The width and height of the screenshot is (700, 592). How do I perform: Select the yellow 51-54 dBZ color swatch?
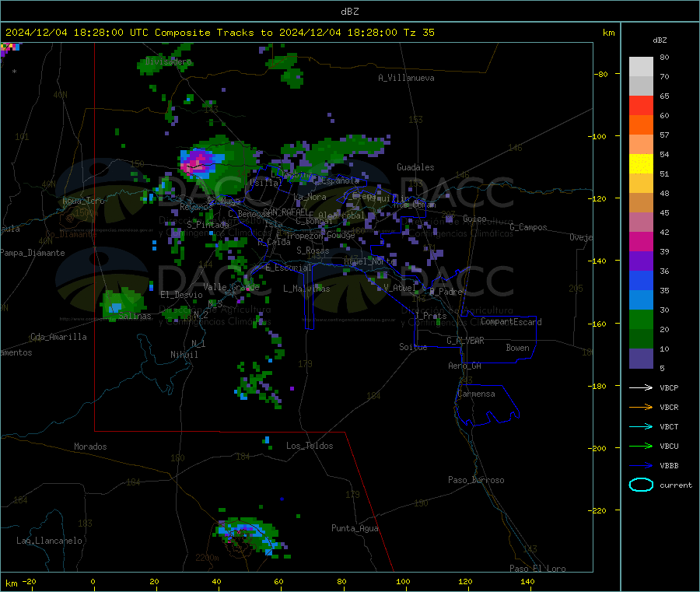tap(641, 164)
